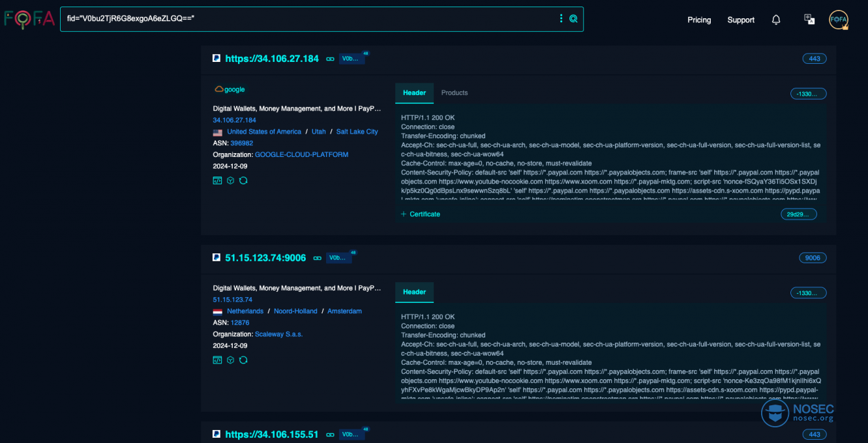Click the PayPal favicon beside 51.15.123.74:9006
This screenshot has height=443, width=868.
tap(217, 257)
